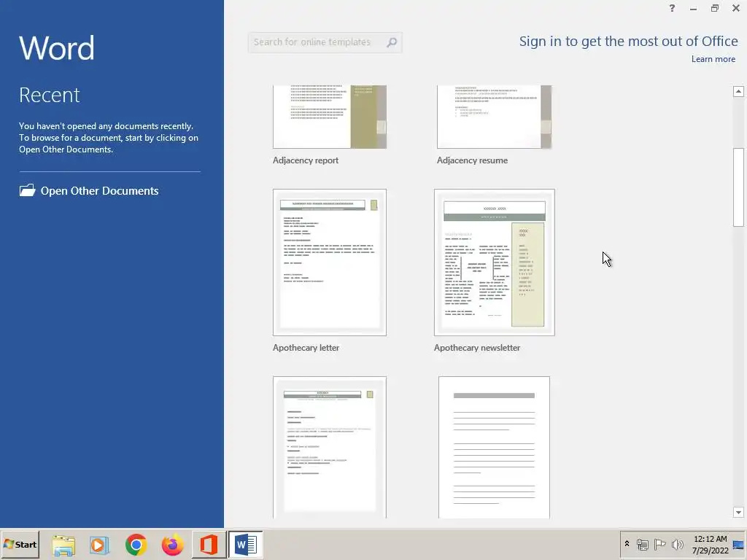
Task: Click the Apothecary letter label
Action: tap(306, 348)
